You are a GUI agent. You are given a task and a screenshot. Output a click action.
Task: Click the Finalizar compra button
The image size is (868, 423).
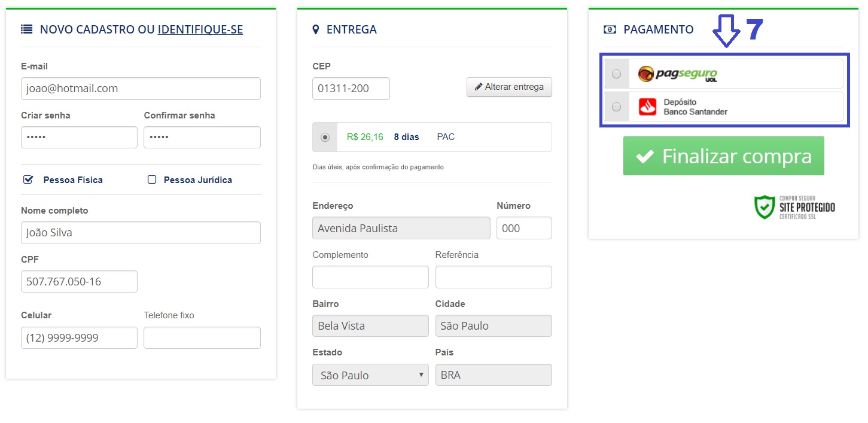point(723,156)
